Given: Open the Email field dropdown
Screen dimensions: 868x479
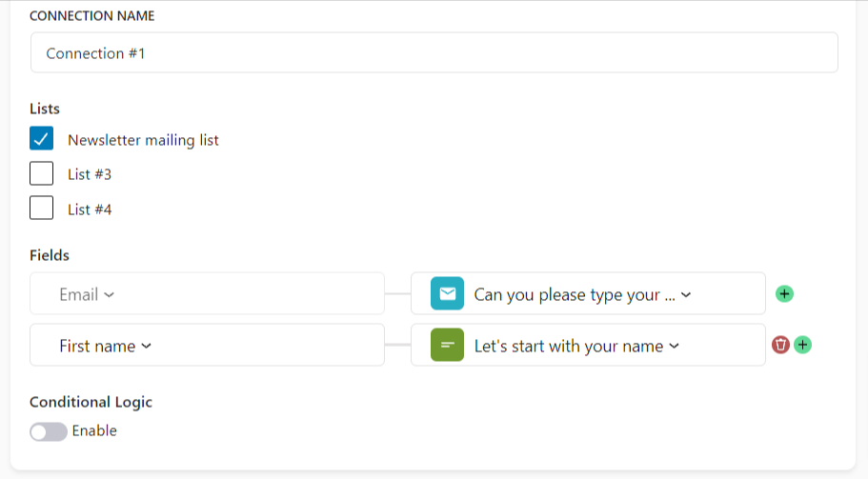Looking at the screenshot, I should click(207, 293).
